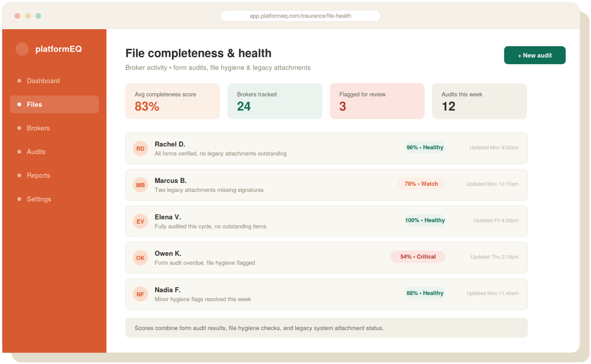This screenshot has width=591, height=364.
Task: Click Elena V.'s EV avatar
Action: 140,221
